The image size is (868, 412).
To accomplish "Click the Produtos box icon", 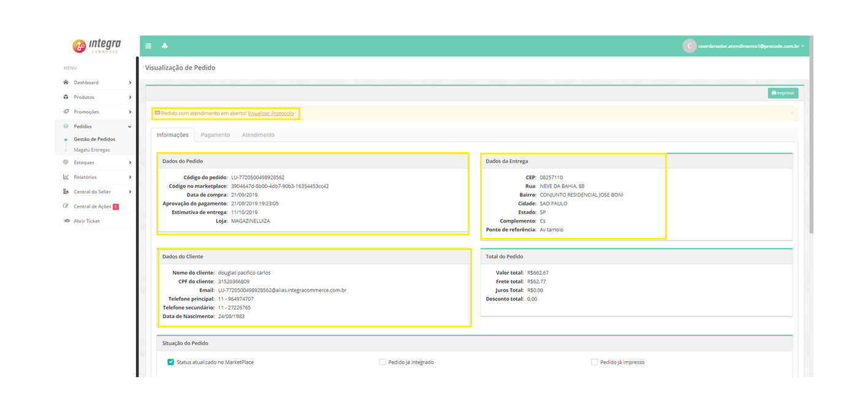I will pos(66,97).
